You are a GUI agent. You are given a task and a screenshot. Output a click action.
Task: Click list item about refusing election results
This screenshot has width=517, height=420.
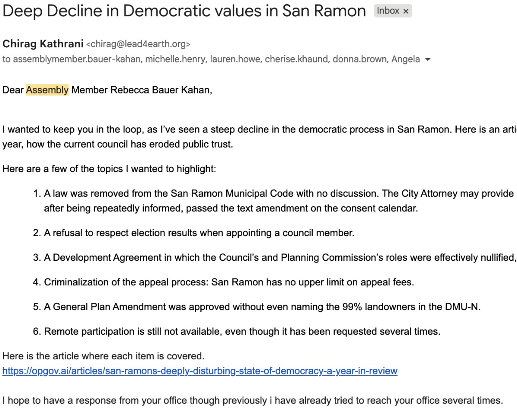click(x=199, y=233)
